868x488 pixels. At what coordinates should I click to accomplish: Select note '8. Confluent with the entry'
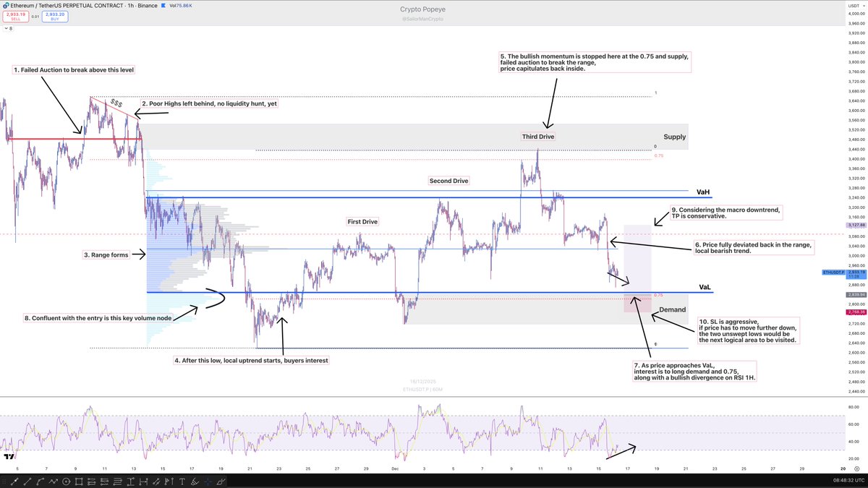point(98,317)
